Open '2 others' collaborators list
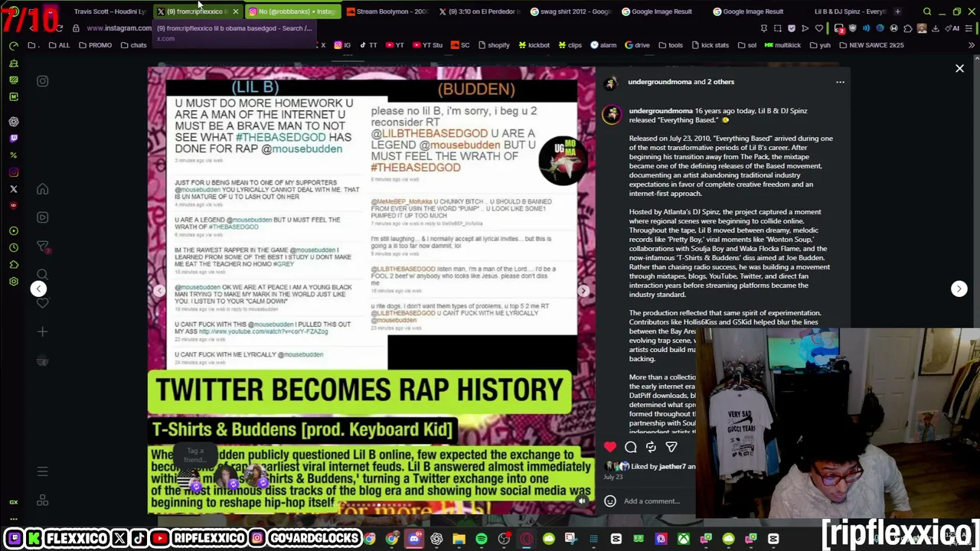Image resolution: width=980 pixels, height=551 pixels. [x=720, y=82]
